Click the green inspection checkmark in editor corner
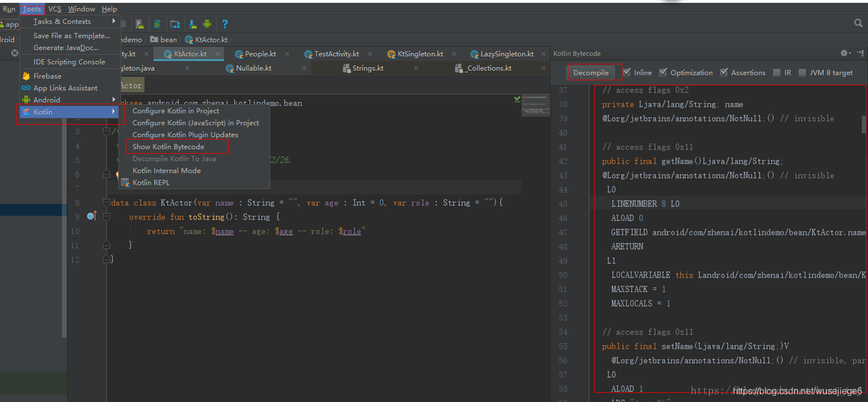Screen dimensions: 868x402 click(x=517, y=99)
